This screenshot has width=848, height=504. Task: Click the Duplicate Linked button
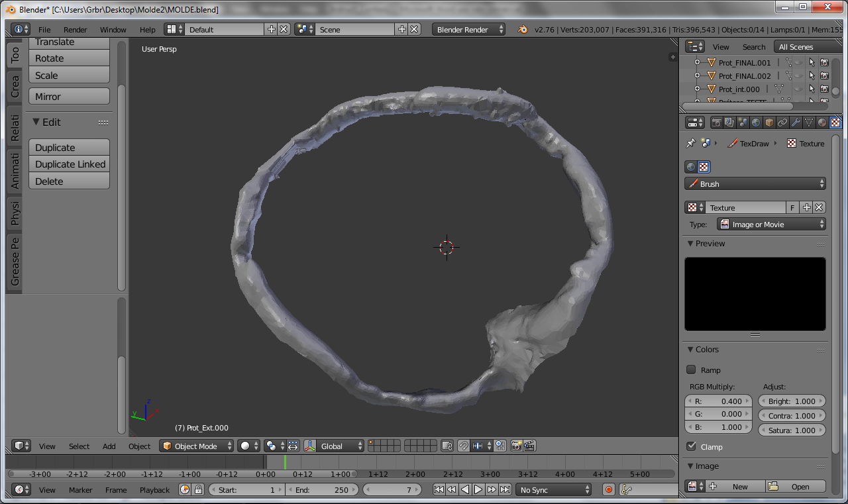(x=69, y=164)
